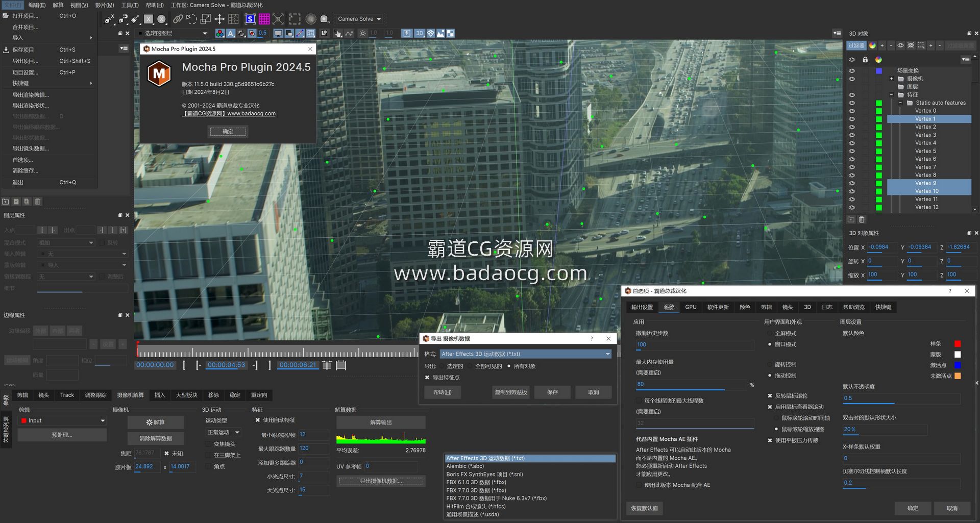
Task: Click 复制到剪贴板 in export dialog
Action: pyautogui.click(x=511, y=392)
